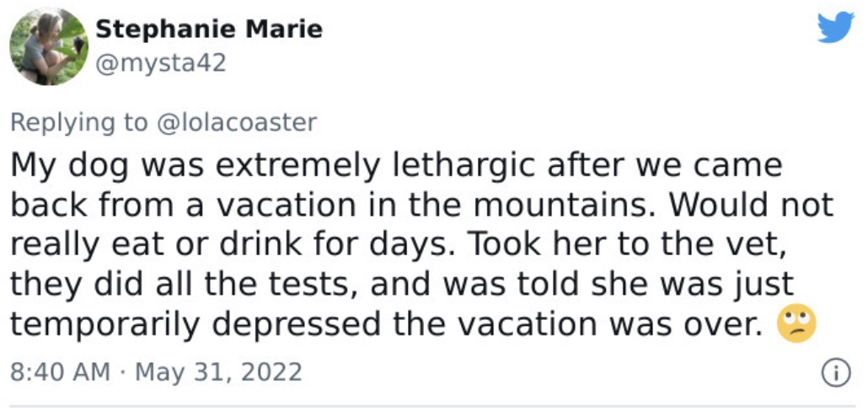Click the divider line below the timestamp
The image size is (868, 411).
click(434, 407)
